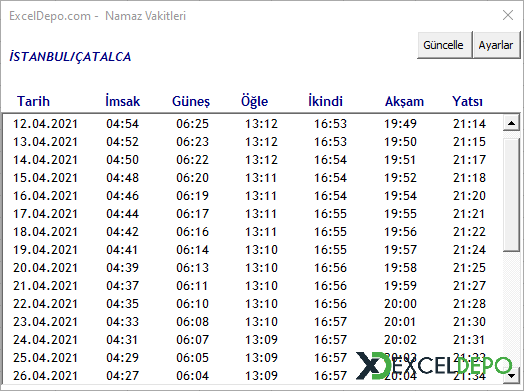This screenshot has width=524, height=391.
Task: Click the İmsak column header
Action: point(123,101)
